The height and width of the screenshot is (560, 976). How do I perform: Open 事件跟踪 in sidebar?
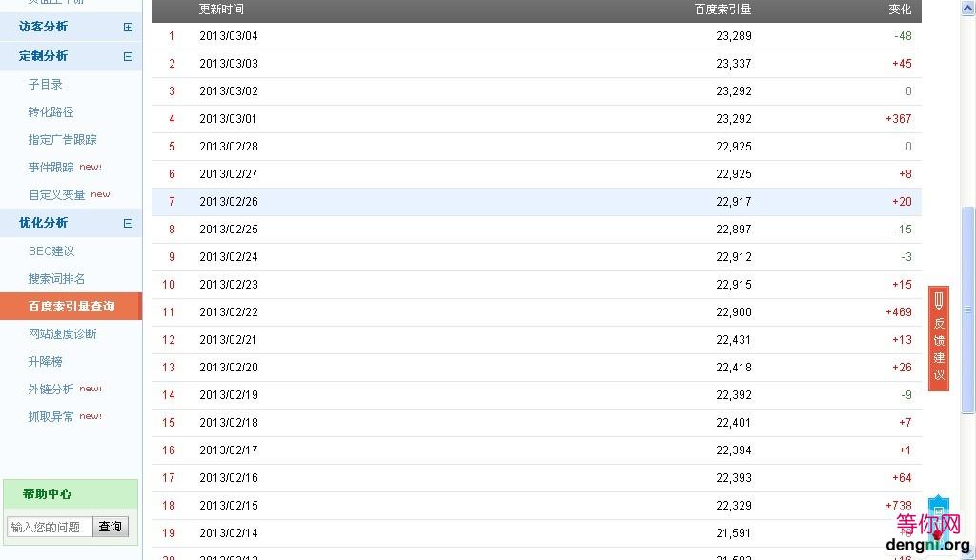51,168
